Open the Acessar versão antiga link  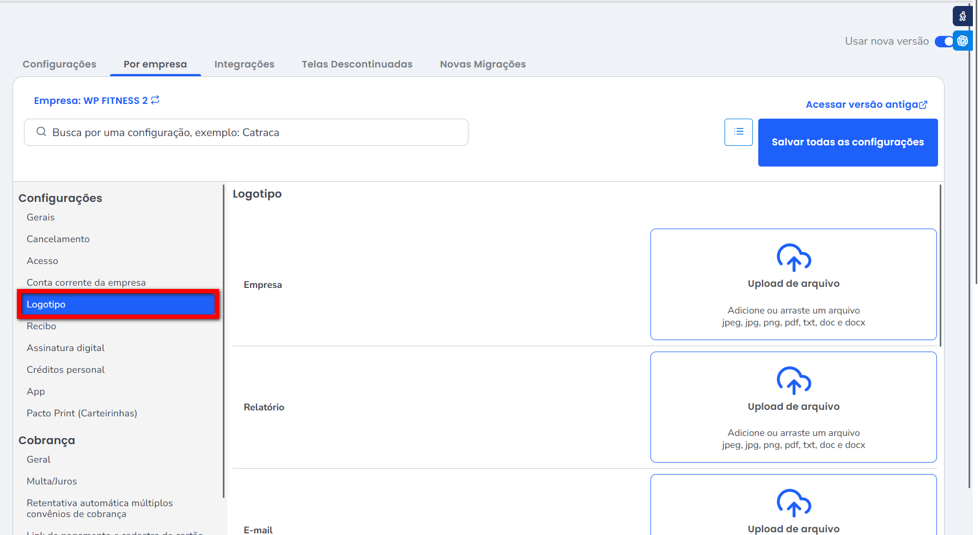[x=866, y=104]
